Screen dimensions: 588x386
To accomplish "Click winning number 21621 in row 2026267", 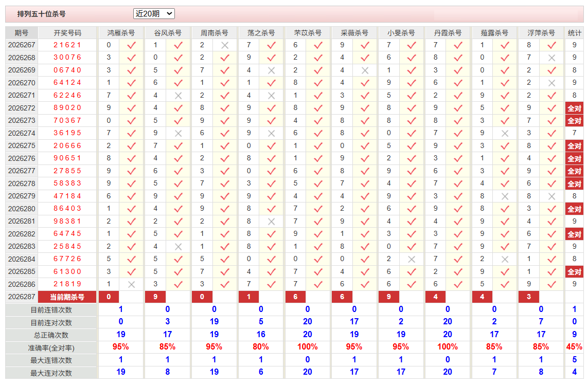I will point(67,45).
